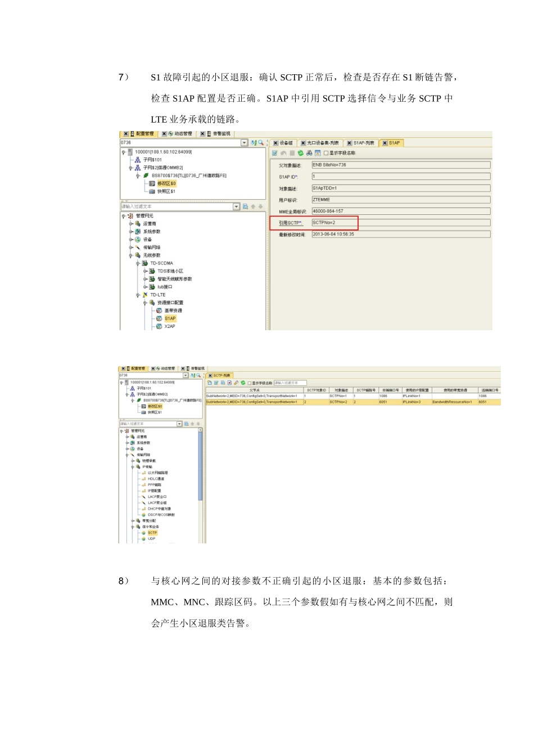534x756 pixels.
Task: Click 快照区$1 icon in upper screenshot
Action: click(x=152, y=191)
